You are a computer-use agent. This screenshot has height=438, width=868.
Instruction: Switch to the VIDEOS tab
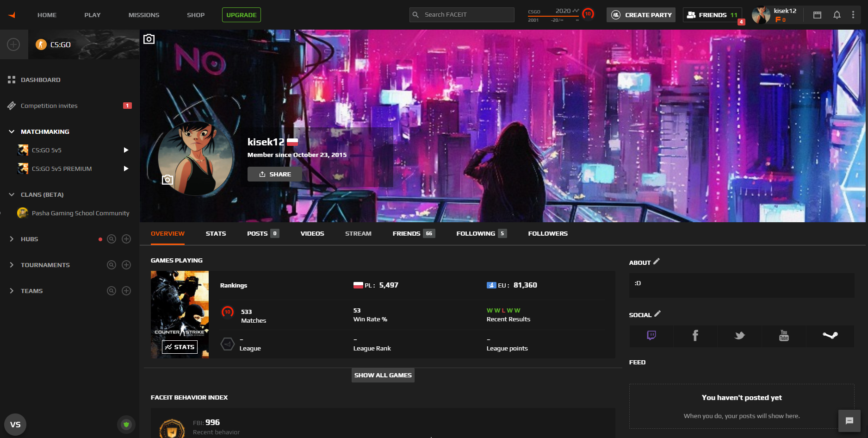pyautogui.click(x=312, y=234)
